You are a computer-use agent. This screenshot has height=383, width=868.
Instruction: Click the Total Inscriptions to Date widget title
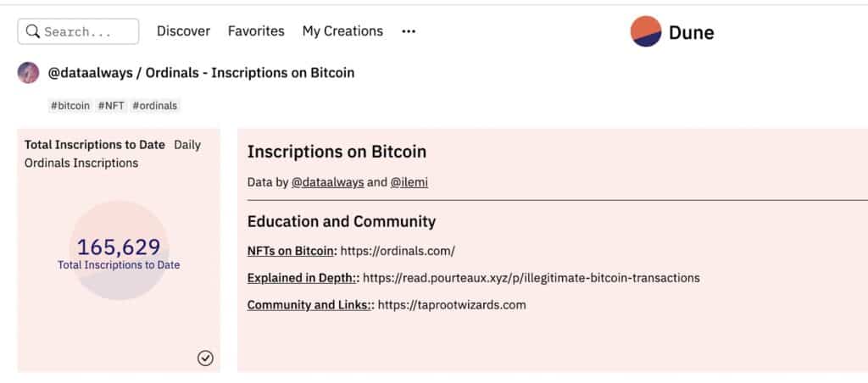pyautogui.click(x=95, y=145)
